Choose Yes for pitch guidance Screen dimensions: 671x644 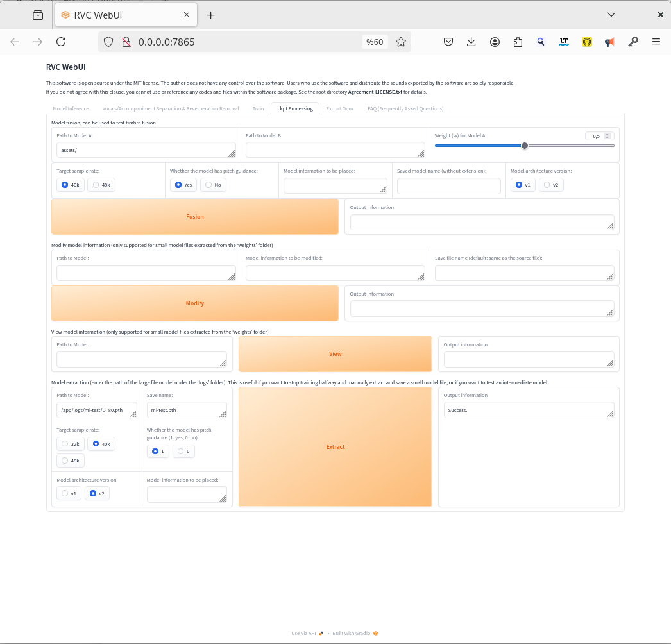[183, 185]
